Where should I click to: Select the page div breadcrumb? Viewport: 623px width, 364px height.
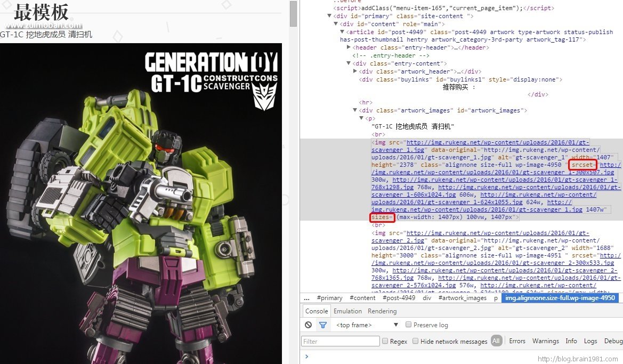point(427,298)
